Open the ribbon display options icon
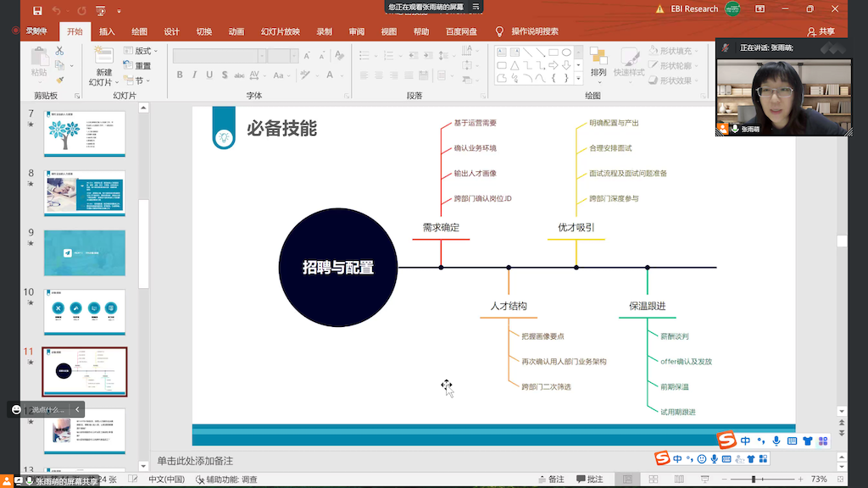868x488 pixels. [760, 8]
